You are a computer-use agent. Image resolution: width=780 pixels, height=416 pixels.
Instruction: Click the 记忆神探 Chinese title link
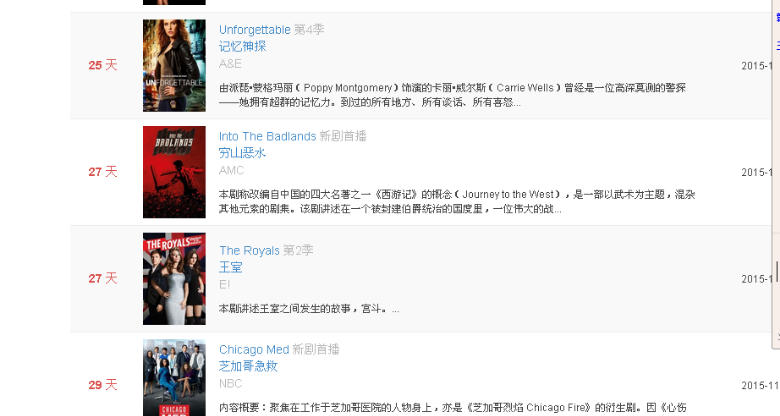(x=243, y=46)
